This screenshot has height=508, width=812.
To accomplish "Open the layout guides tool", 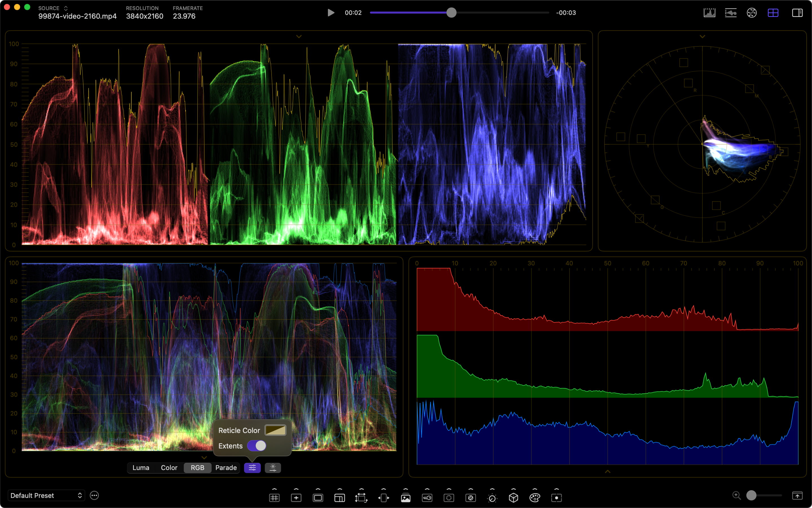I will pyautogui.click(x=339, y=498).
